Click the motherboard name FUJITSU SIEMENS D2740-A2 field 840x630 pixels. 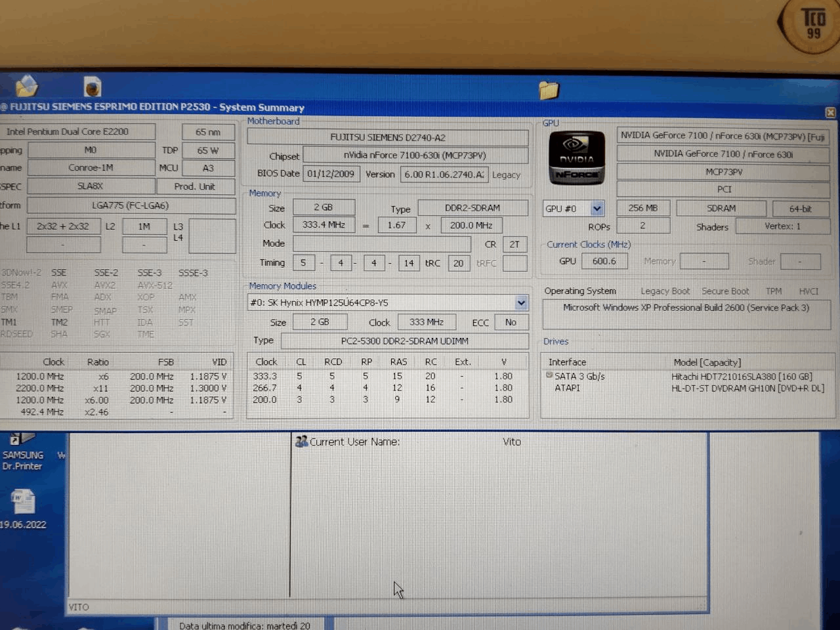pos(388,137)
